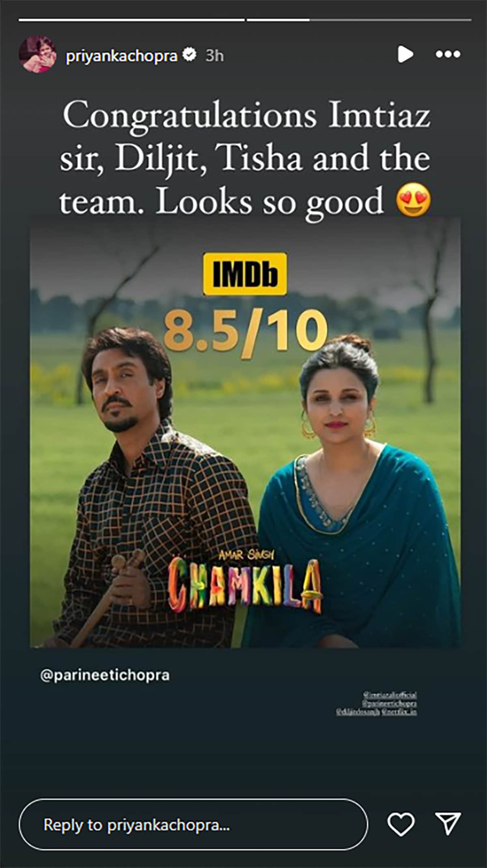
Task: Tap the priyankachopra username
Action: [122, 55]
